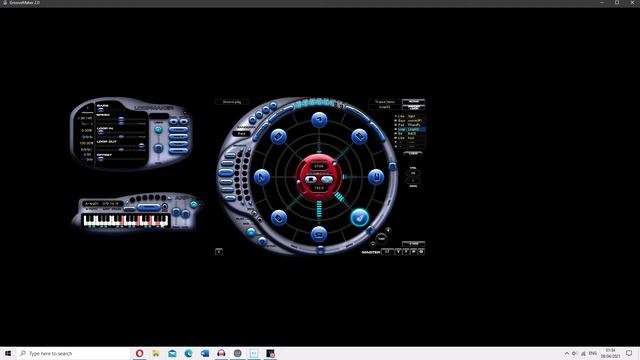Click the small square icon left of wheel bottom
Screen dimensions: 640x360
[219, 251]
